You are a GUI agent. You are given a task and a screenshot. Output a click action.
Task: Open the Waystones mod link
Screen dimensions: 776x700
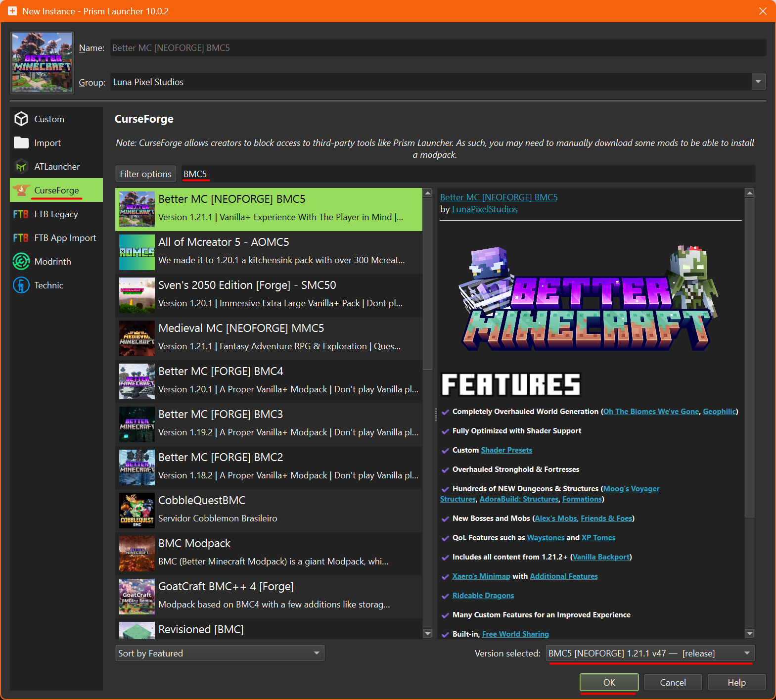[x=546, y=538]
